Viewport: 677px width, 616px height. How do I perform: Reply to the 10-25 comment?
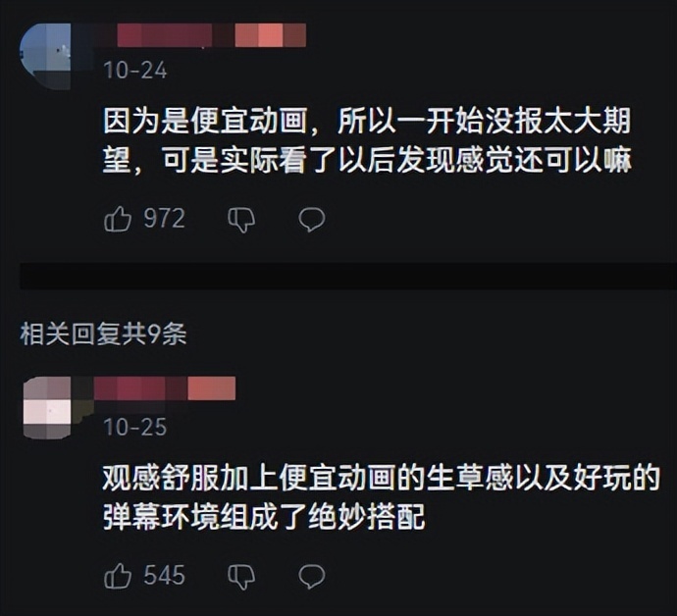click(x=312, y=576)
